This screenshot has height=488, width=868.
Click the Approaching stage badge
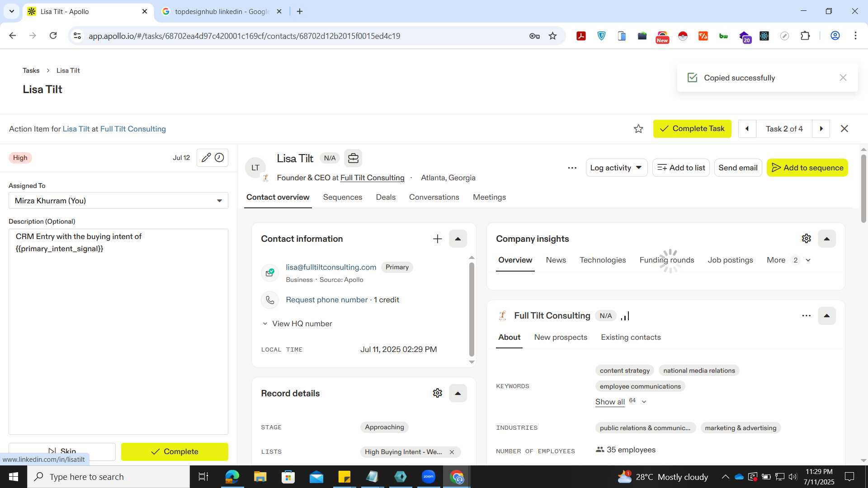384,427
